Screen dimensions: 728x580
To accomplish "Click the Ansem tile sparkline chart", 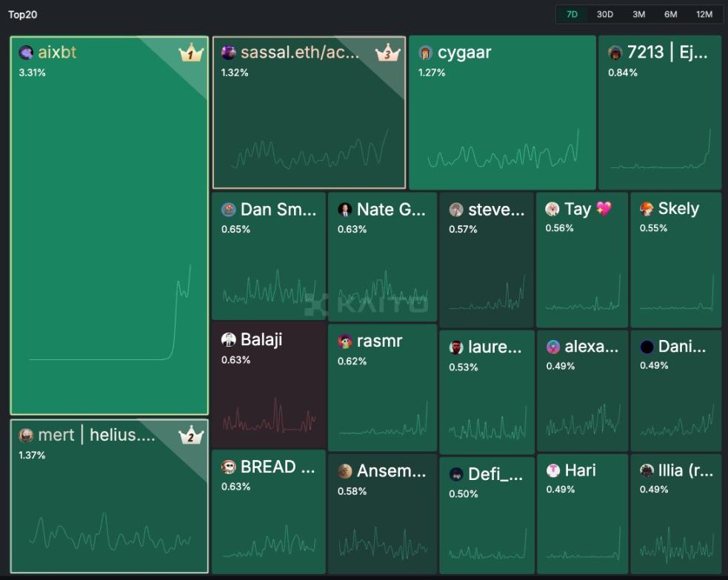I will point(383,543).
